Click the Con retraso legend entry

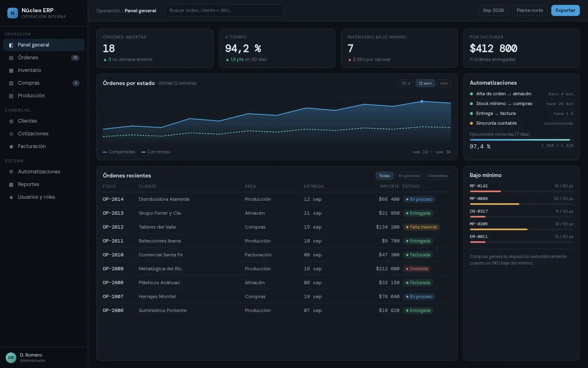(x=156, y=152)
